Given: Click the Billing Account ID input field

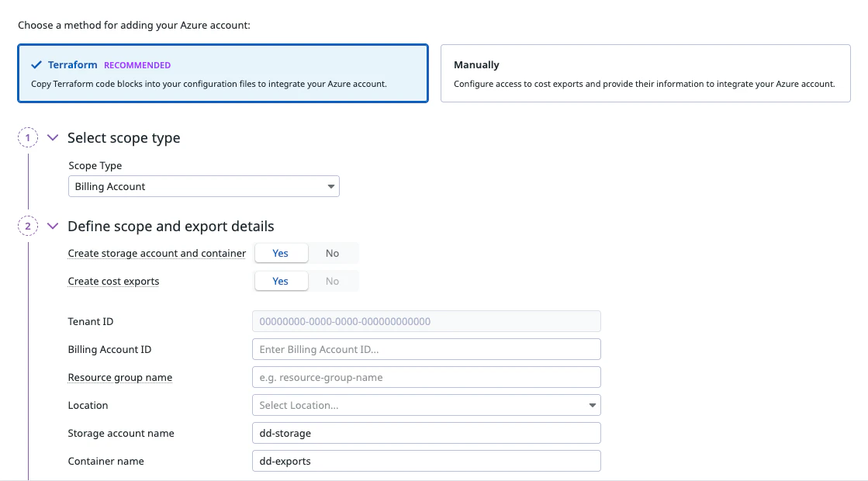Looking at the screenshot, I should (426, 349).
